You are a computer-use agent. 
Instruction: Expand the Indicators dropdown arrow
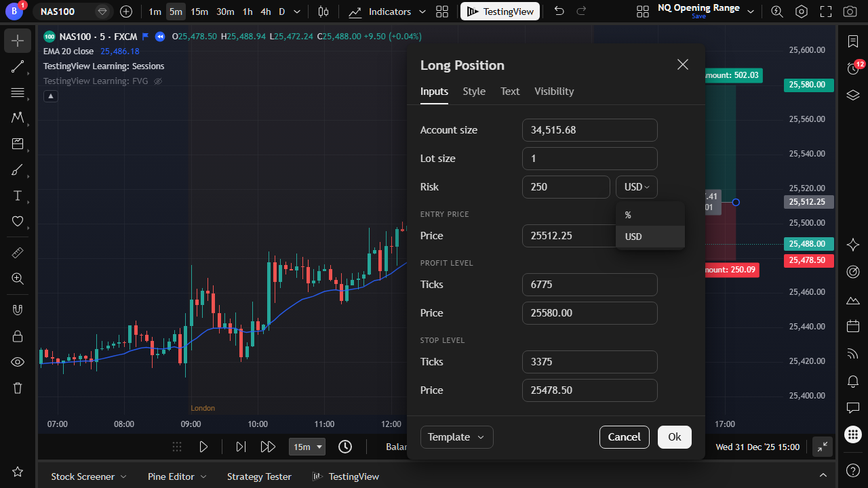422,12
